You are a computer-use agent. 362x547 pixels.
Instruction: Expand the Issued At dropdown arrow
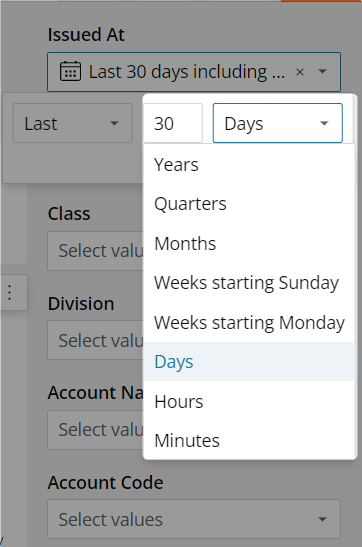(x=323, y=72)
